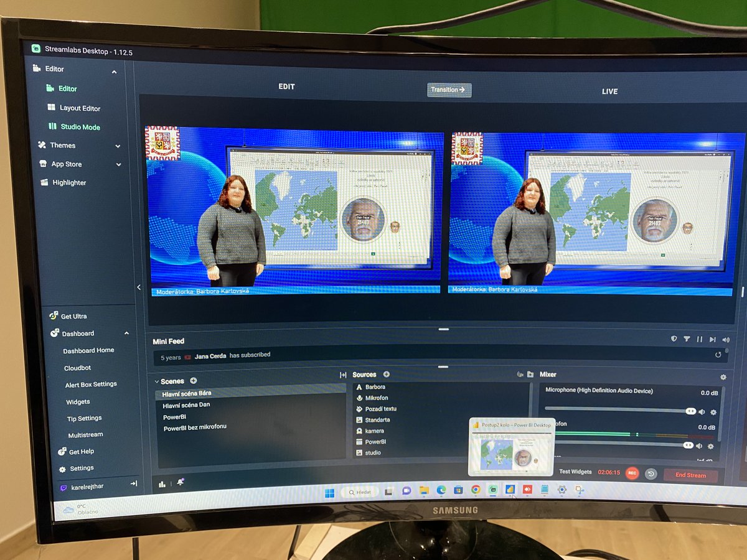Open the Highlighter
The width and height of the screenshot is (747, 560).
click(x=63, y=182)
